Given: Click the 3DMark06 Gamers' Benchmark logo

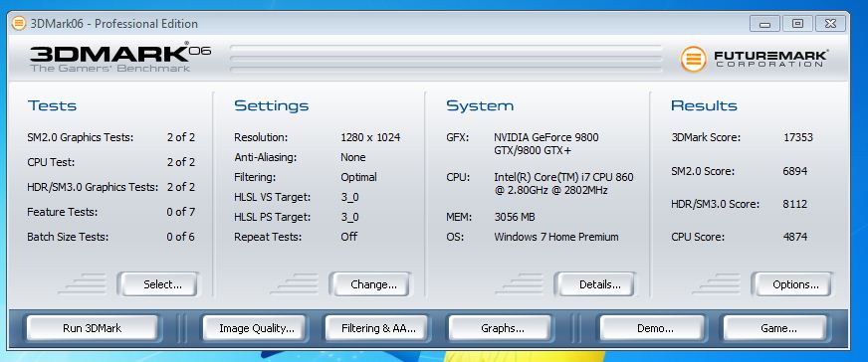Looking at the screenshot, I should (120, 58).
